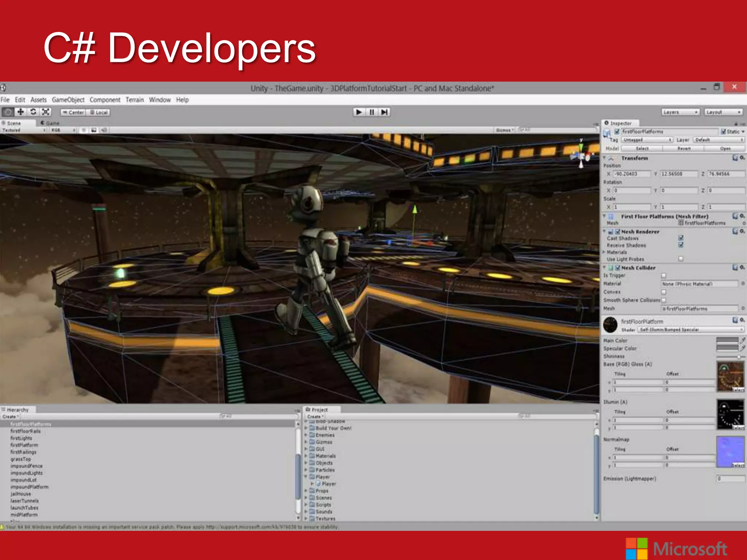Viewport: 747px width, 560px height.
Task: Enable the Use Light Probes checkbox
Action: point(681,258)
